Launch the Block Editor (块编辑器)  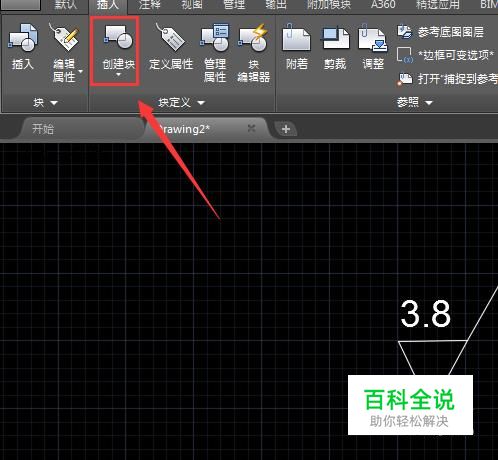tap(253, 52)
